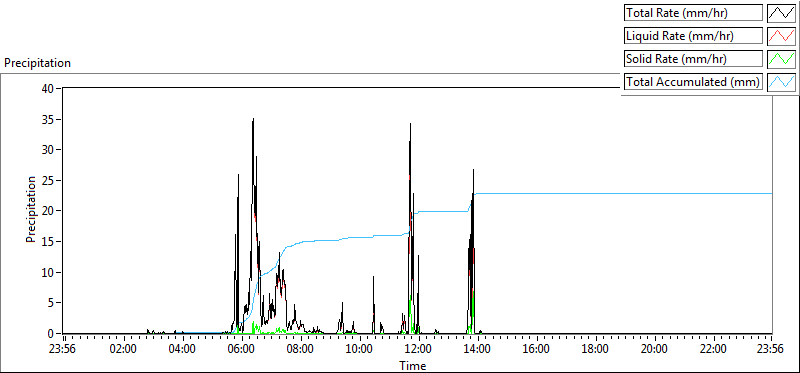This screenshot has width=800, height=373.
Task: Click the 18:00 time axis marker
Action: tap(595, 349)
